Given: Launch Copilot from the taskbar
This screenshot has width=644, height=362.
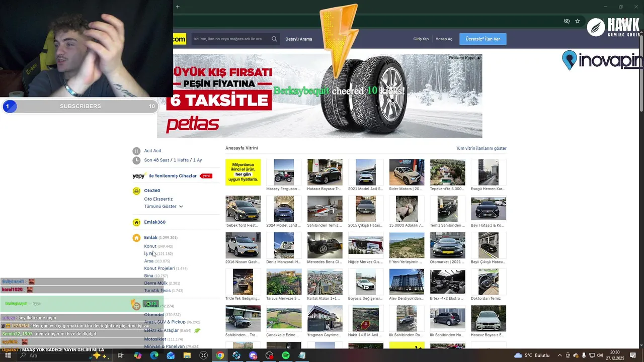Looking at the screenshot, I should pos(138,355).
